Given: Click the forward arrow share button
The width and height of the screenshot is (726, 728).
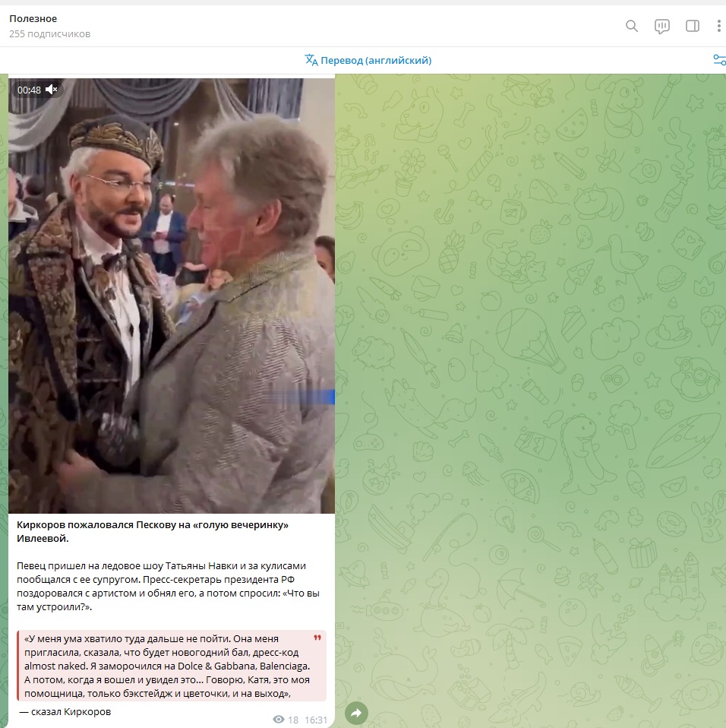Looking at the screenshot, I should pos(357,713).
